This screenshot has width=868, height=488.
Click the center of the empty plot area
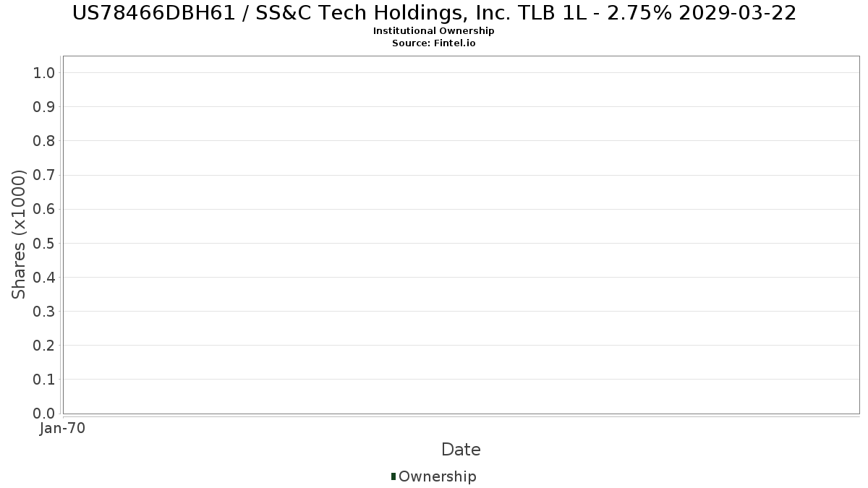coord(461,235)
